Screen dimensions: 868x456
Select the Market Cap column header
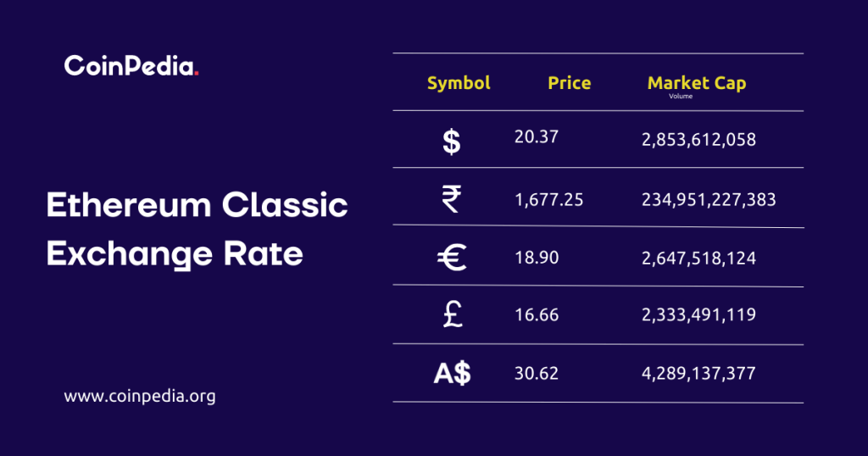(x=697, y=83)
